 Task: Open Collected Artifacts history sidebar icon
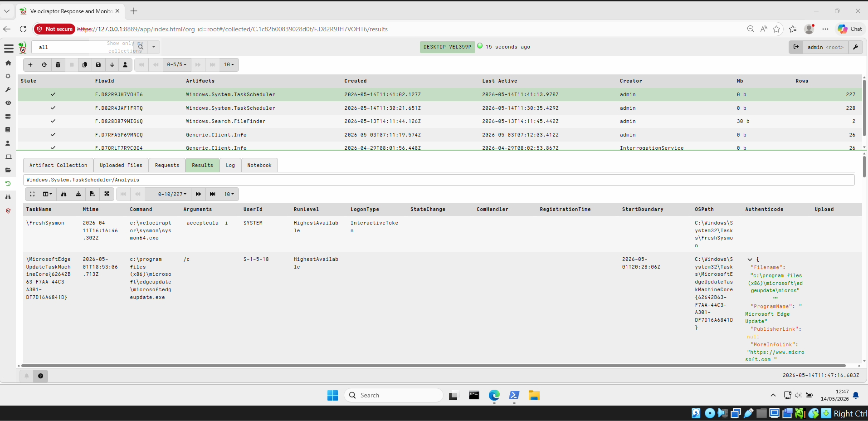point(8,184)
